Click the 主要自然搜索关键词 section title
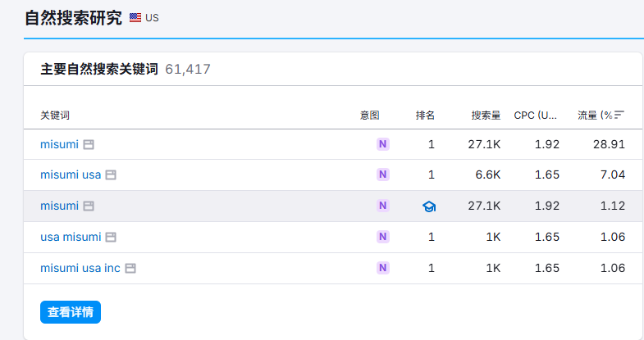The height and width of the screenshot is (340, 644). (99, 70)
